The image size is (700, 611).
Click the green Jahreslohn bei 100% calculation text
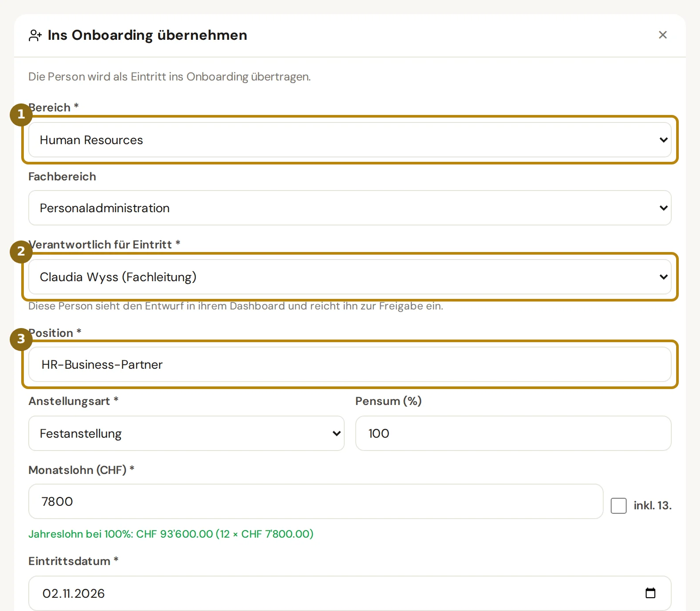[171, 534]
